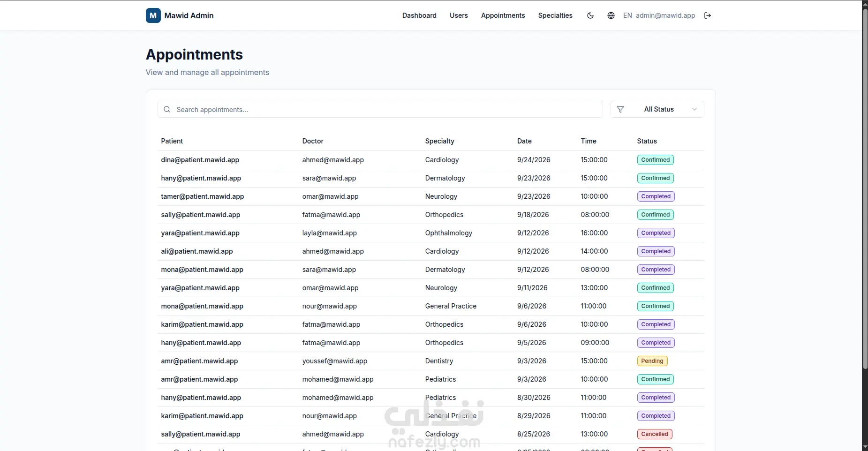Screen dimensions: 868x451
Task: Click sara@mawid.app in the 9/23/2026 row
Action: pos(329,178)
